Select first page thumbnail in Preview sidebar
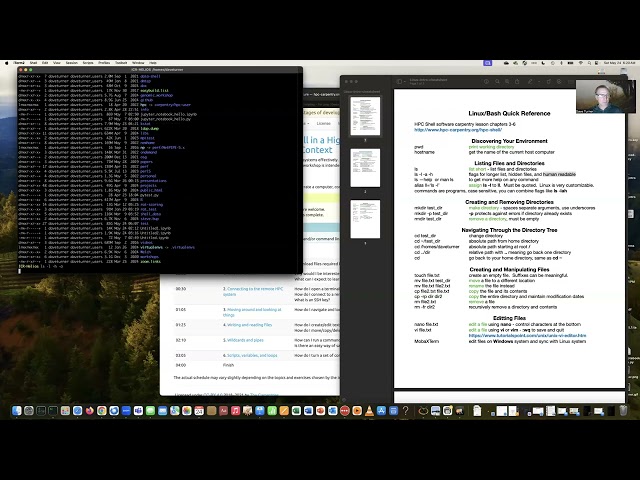This screenshot has height=480, width=640. point(365,116)
